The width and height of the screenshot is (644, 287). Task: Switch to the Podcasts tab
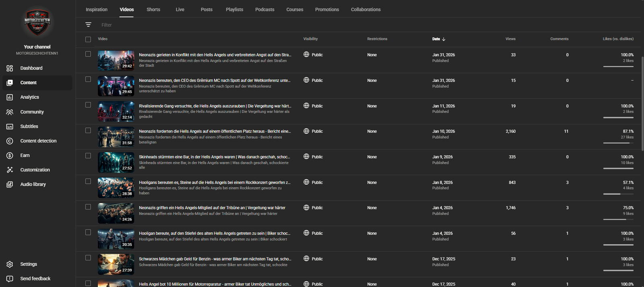tap(265, 9)
